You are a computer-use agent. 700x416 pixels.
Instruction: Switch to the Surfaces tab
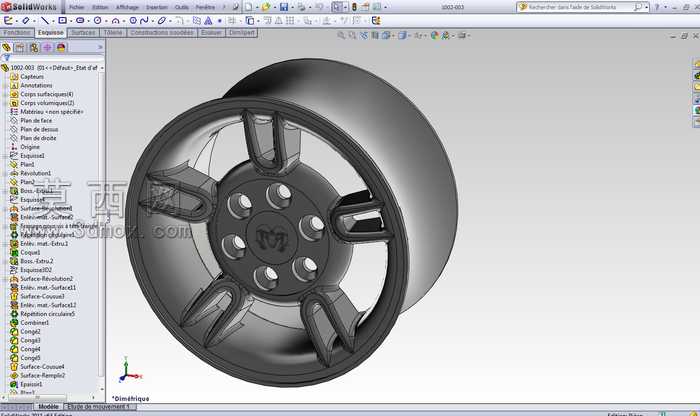[83, 33]
